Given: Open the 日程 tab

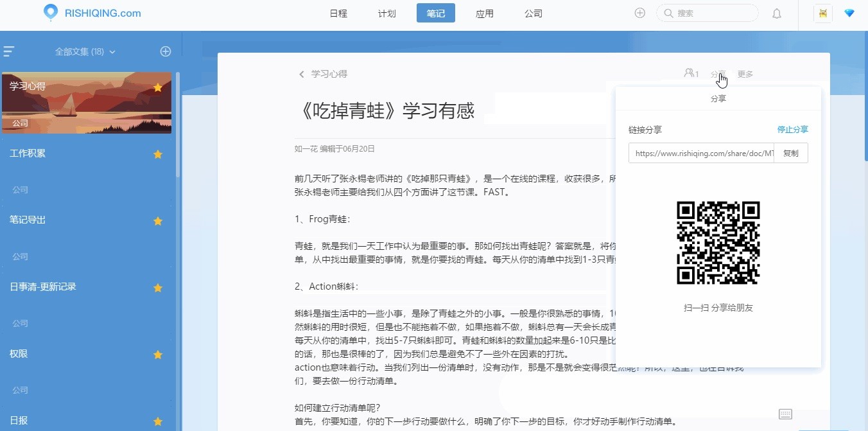Looking at the screenshot, I should 338,13.
